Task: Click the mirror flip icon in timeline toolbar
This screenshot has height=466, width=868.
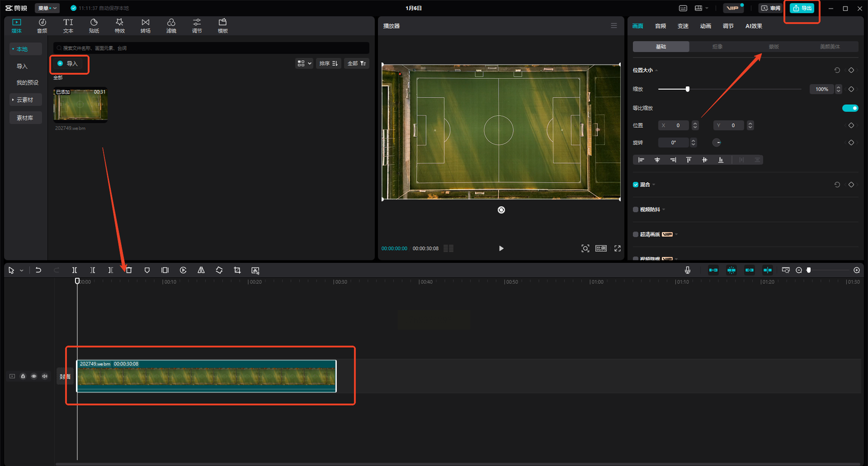Action: pyautogui.click(x=201, y=271)
